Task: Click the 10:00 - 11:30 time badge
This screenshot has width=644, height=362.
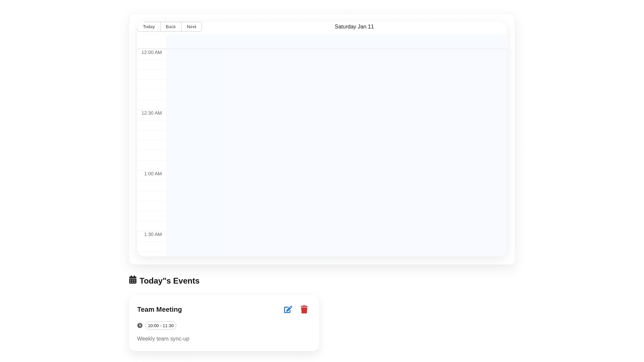Action: tap(161, 325)
